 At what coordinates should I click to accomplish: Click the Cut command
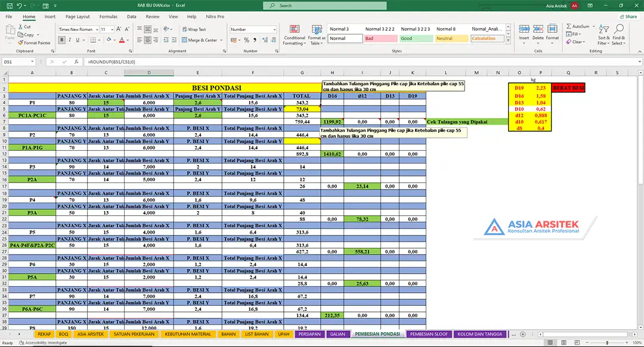[24, 27]
